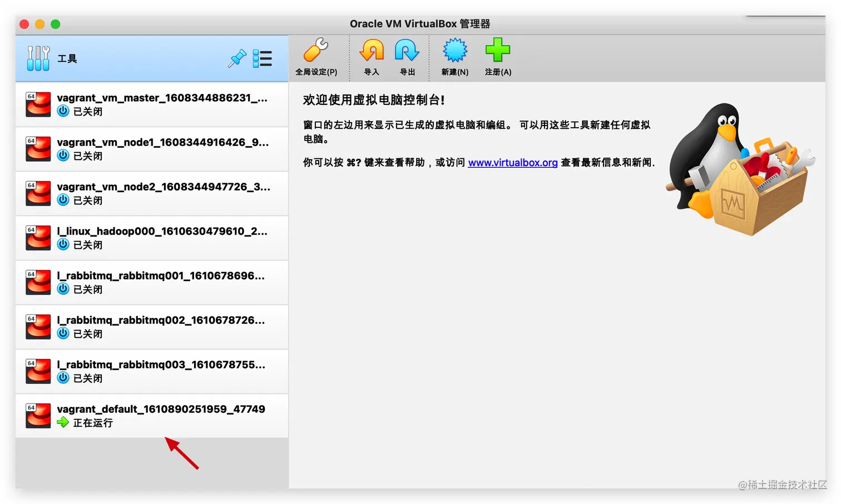The image size is (841, 504).
Task: Click power-off status icon of l_linux_hadoop000
Action: click(x=63, y=244)
